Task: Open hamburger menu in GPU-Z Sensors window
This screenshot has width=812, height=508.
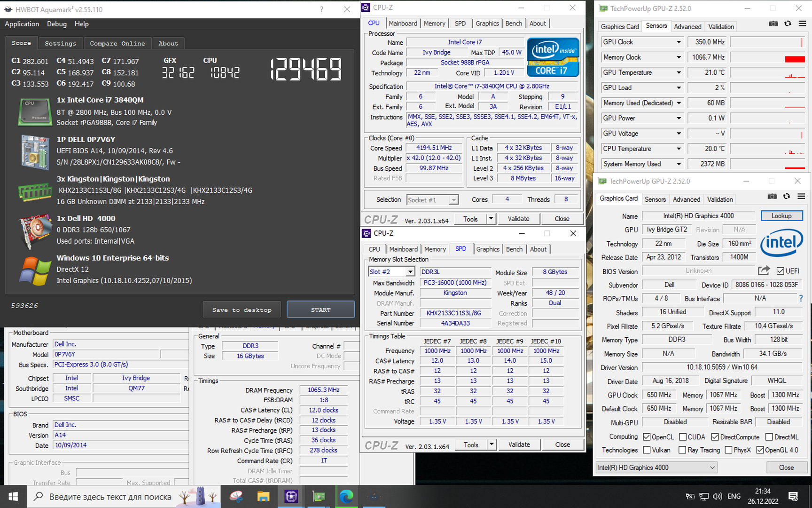Action: pyautogui.click(x=802, y=24)
